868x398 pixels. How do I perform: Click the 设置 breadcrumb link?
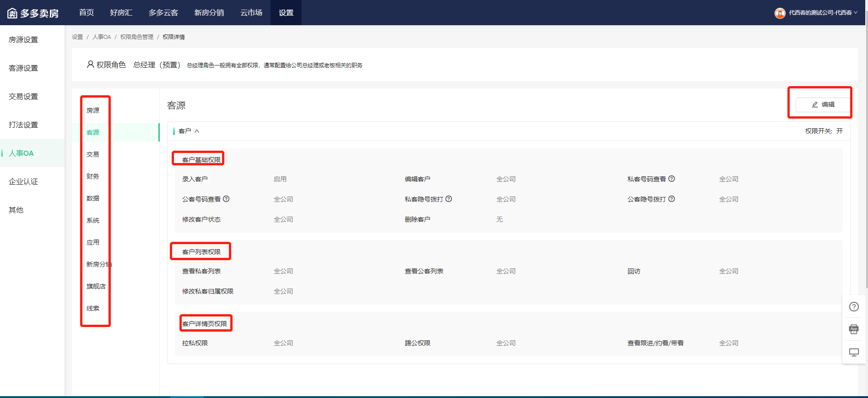click(x=77, y=37)
